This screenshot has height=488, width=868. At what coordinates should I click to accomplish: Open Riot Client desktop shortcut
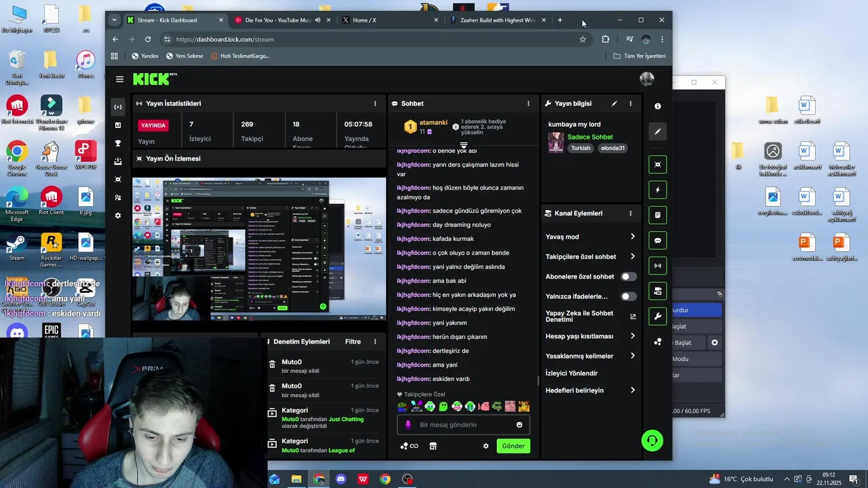click(x=52, y=201)
